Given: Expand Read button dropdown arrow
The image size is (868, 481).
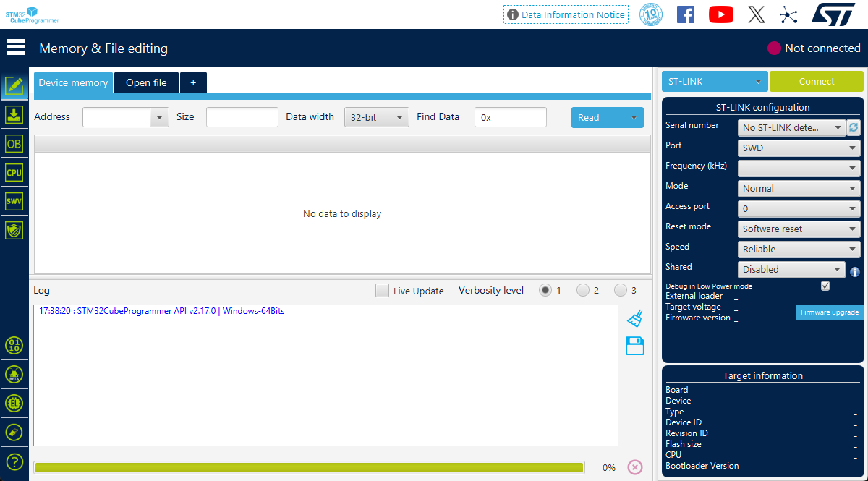Looking at the screenshot, I should pyautogui.click(x=634, y=117).
